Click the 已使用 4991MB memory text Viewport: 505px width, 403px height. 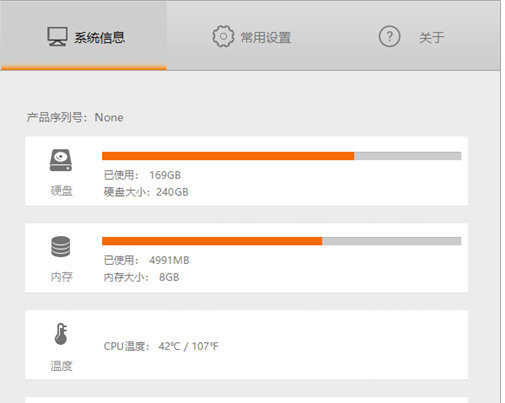coord(146,260)
